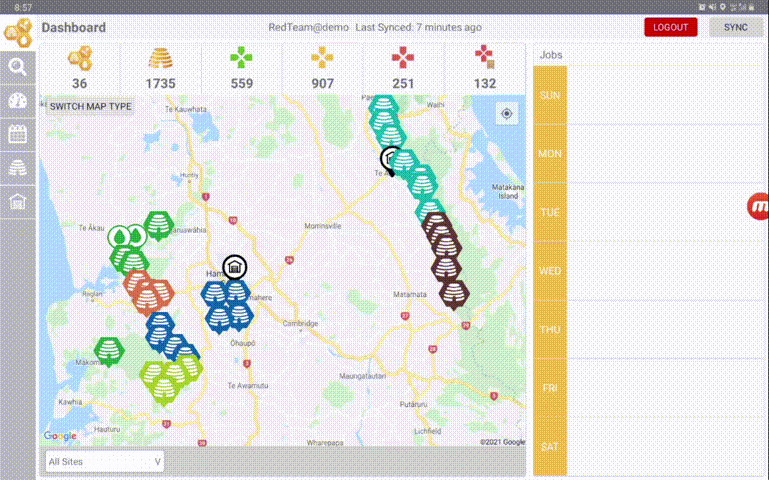Image resolution: width=769 pixels, height=480 pixels.
Task: Click the Matakana Island map label
Action: click(x=508, y=191)
